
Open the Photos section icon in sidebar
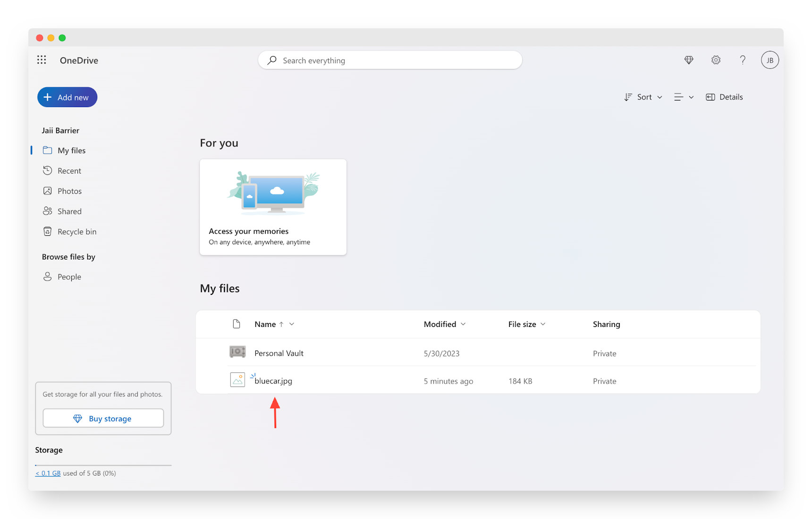[48, 191]
